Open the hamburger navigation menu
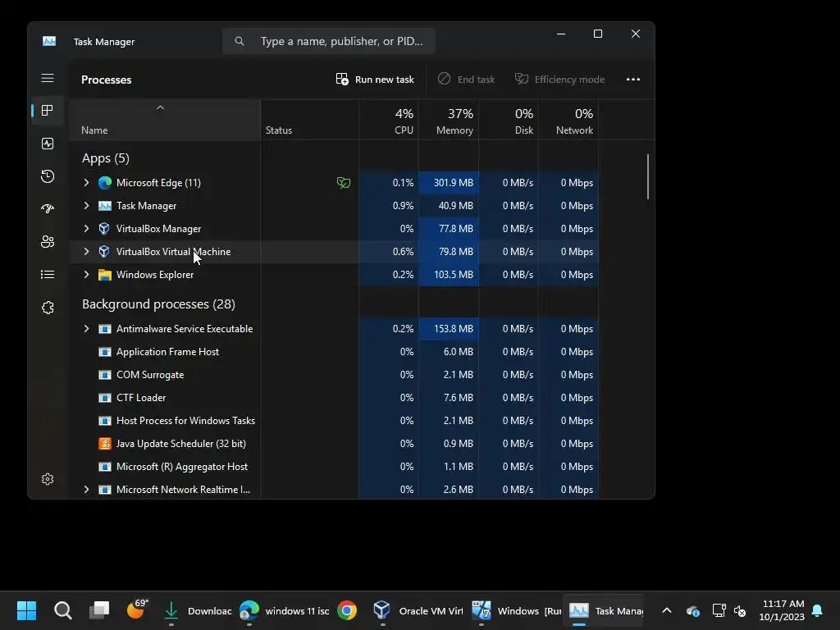 tap(48, 78)
